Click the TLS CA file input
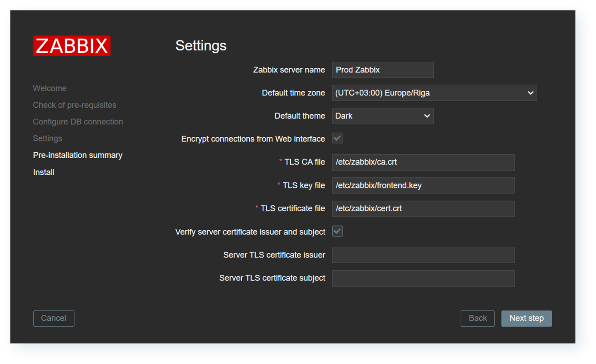Image resolution: width=596 pixels, height=364 pixels. point(423,162)
